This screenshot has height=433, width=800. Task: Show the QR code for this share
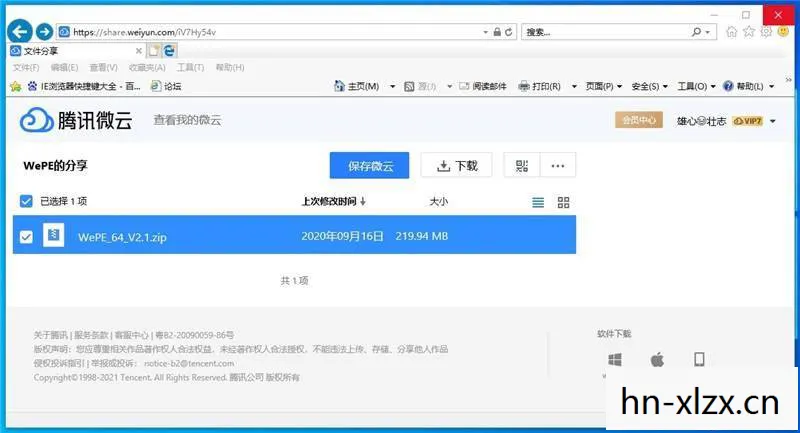click(x=521, y=165)
